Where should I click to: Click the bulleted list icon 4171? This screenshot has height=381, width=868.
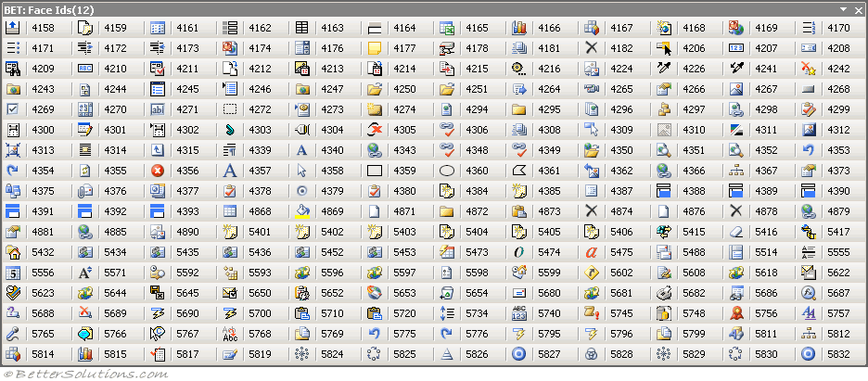(x=12, y=48)
